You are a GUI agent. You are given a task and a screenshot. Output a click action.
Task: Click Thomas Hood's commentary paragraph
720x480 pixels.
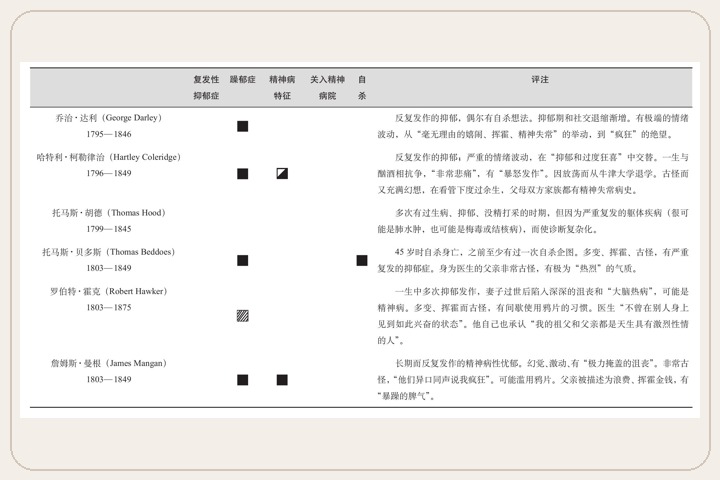533,221
